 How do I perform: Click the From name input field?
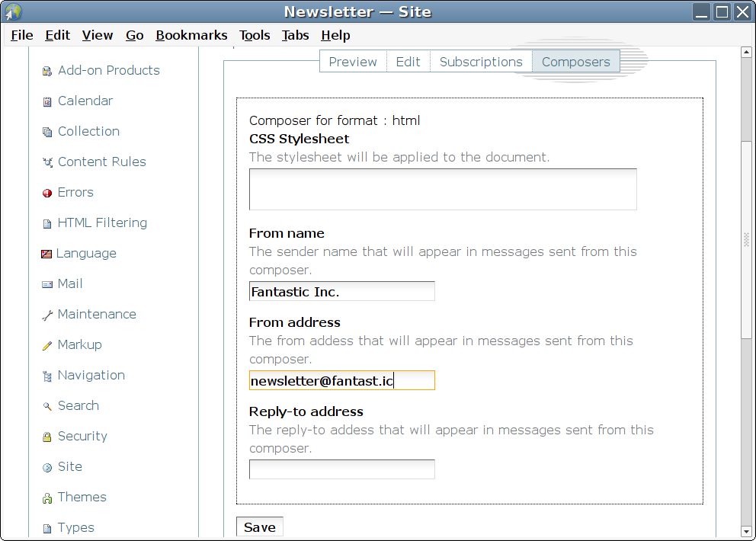pyautogui.click(x=341, y=291)
